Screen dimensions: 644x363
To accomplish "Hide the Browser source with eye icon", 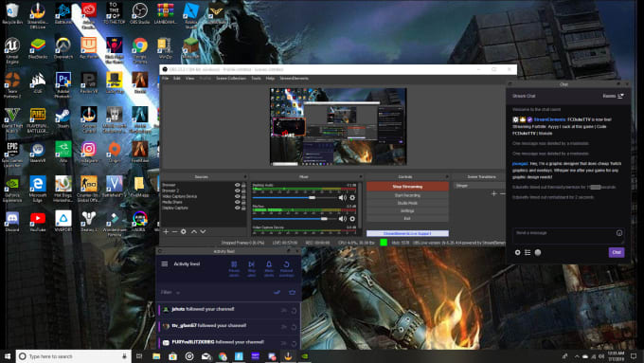I will pyautogui.click(x=238, y=185).
